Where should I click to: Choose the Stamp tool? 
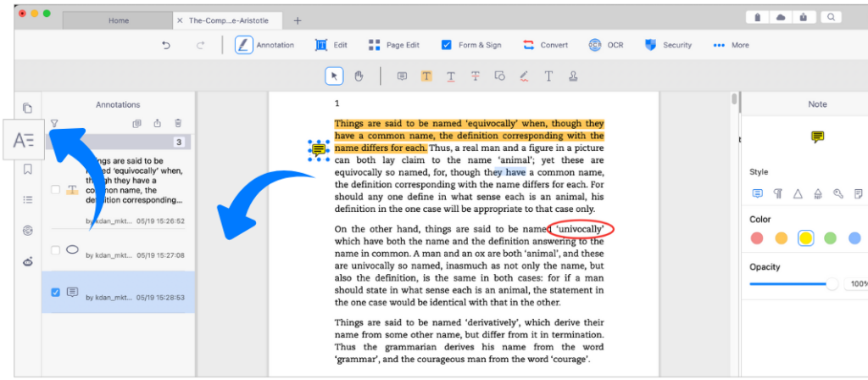click(x=573, y=76)
